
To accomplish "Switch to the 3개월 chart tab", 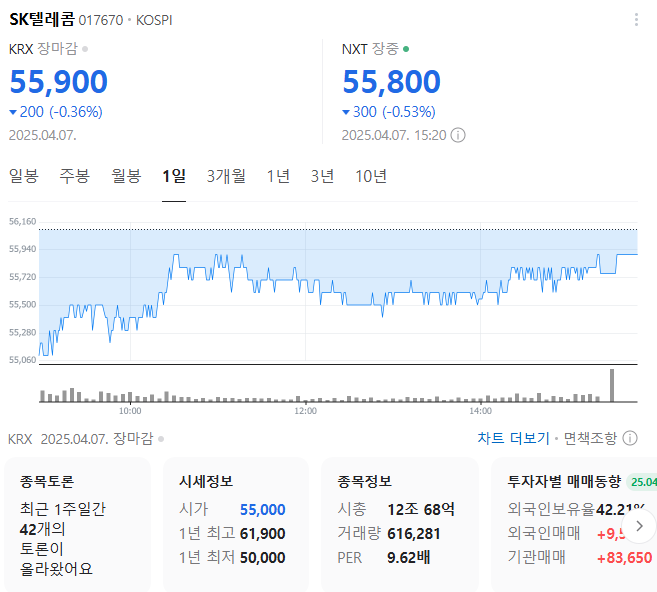I will tap(226, 176).
